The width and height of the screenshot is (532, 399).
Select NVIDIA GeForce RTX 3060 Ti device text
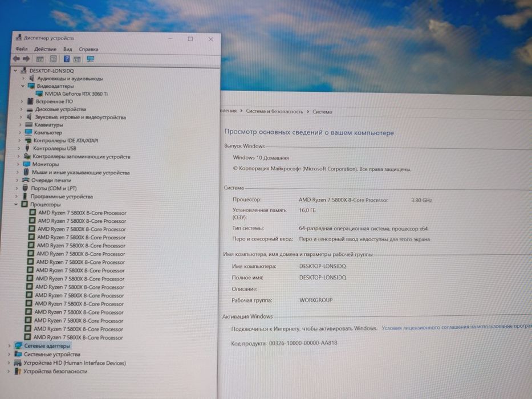[76, 93]
